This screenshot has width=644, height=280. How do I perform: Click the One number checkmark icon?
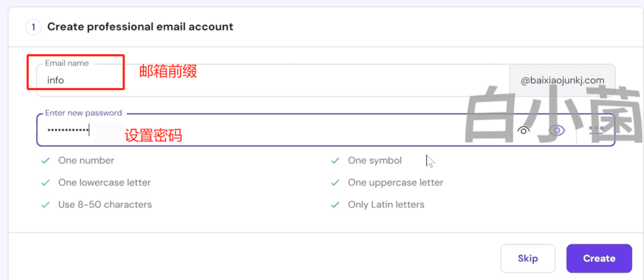click(45, 161)
